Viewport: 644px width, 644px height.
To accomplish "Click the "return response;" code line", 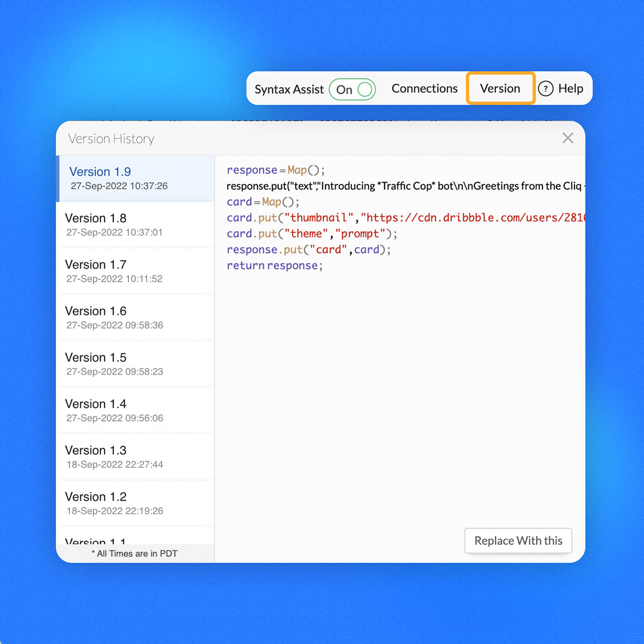I will coord(275,266).
